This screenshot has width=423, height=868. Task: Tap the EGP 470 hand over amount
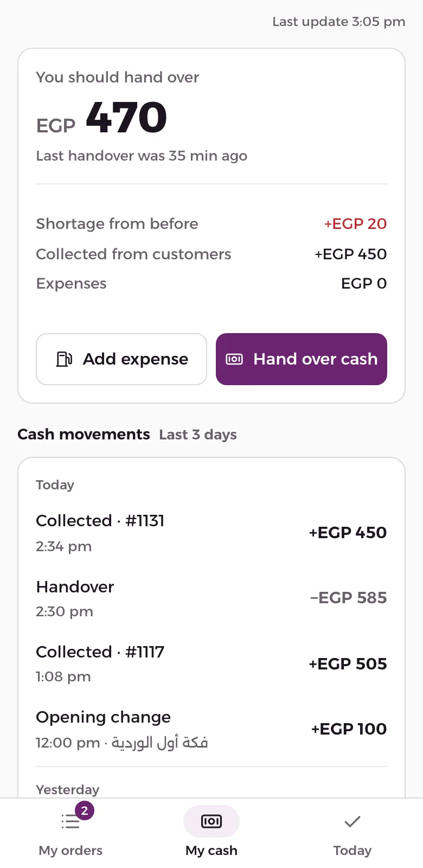click(101, 118)
